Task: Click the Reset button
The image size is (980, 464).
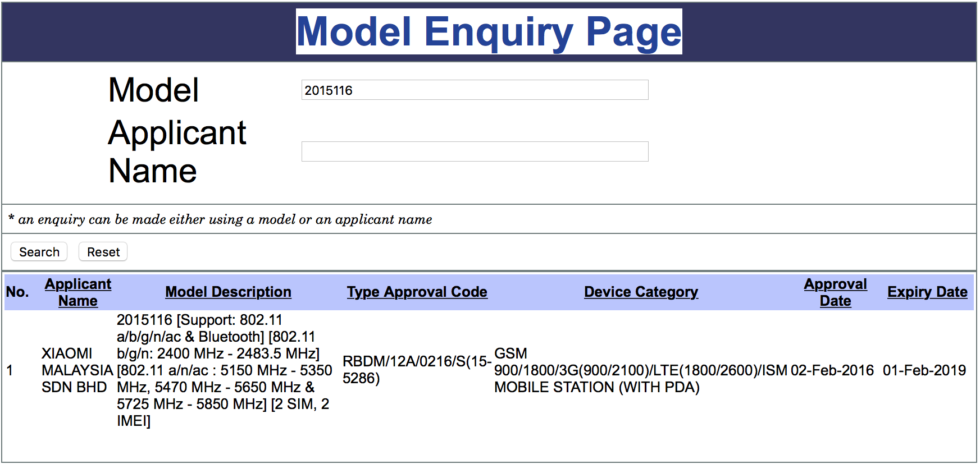Action: [x=103, y=252]
